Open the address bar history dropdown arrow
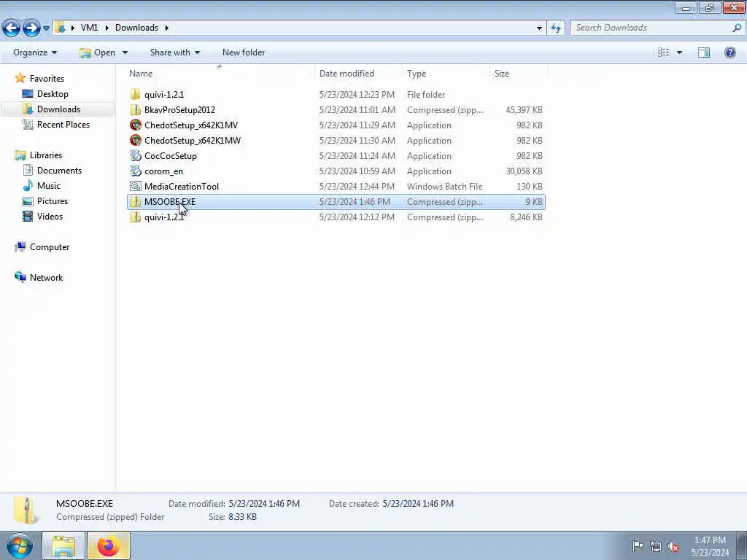Image resolution: width=747 pixels, height=560 pixels. pyautogui.click(x=539, y=28)
